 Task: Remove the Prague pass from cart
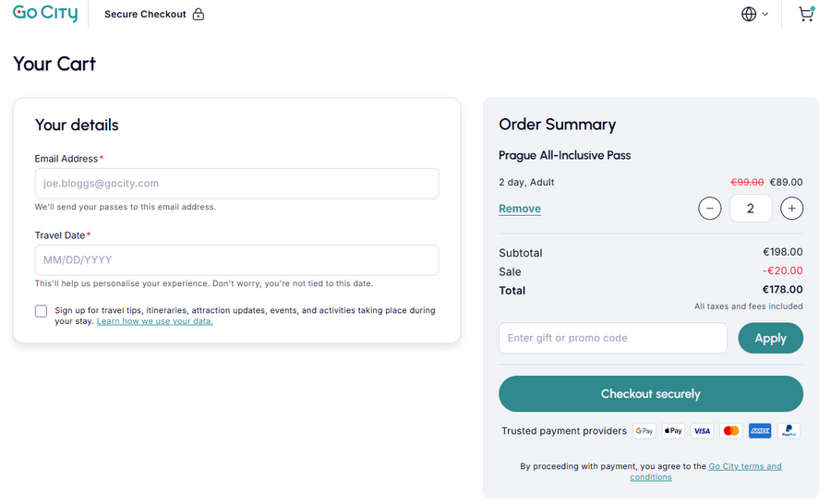point(520,209)
